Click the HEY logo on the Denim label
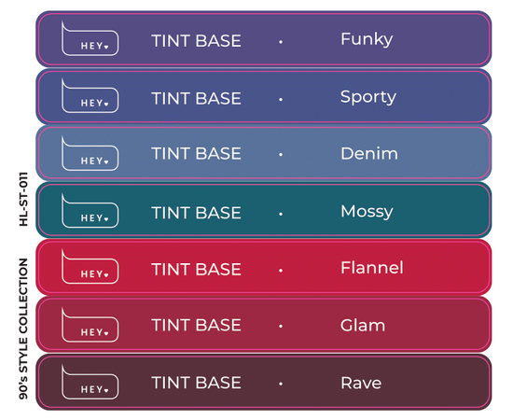The height and width of the screenshot is (420, 513). click(90, 153)
